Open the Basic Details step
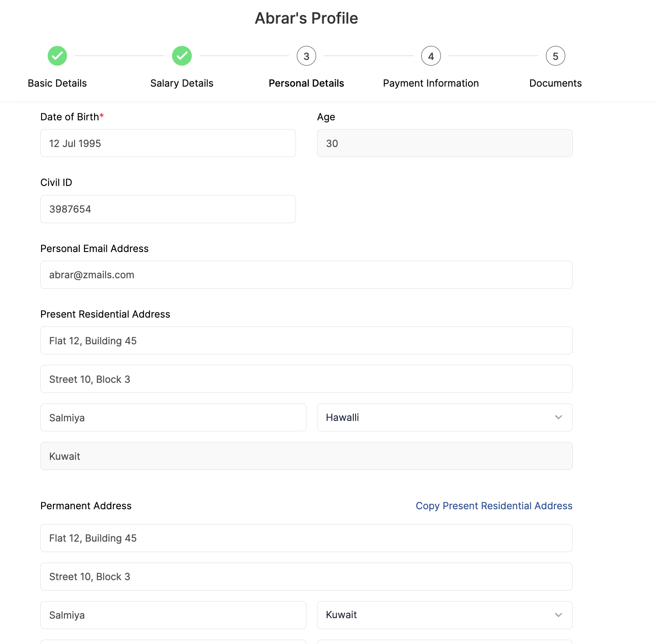Screen dimensions: 655x644 click(57, 83)
